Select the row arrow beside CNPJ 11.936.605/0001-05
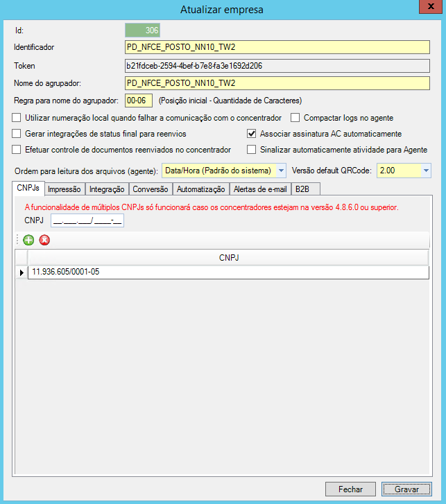 [21, 272]
